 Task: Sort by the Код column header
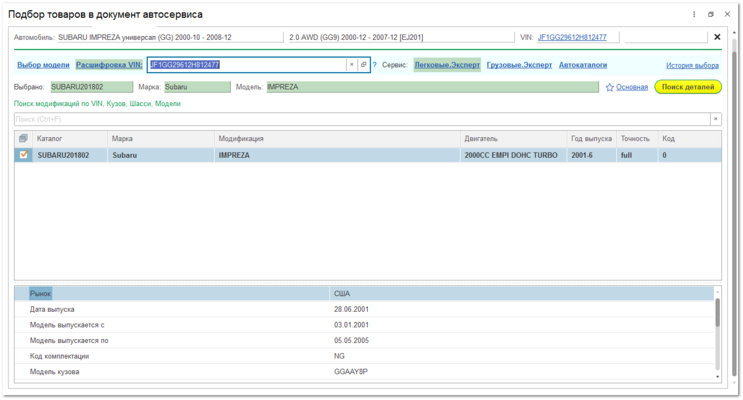[x=689, y=138]
